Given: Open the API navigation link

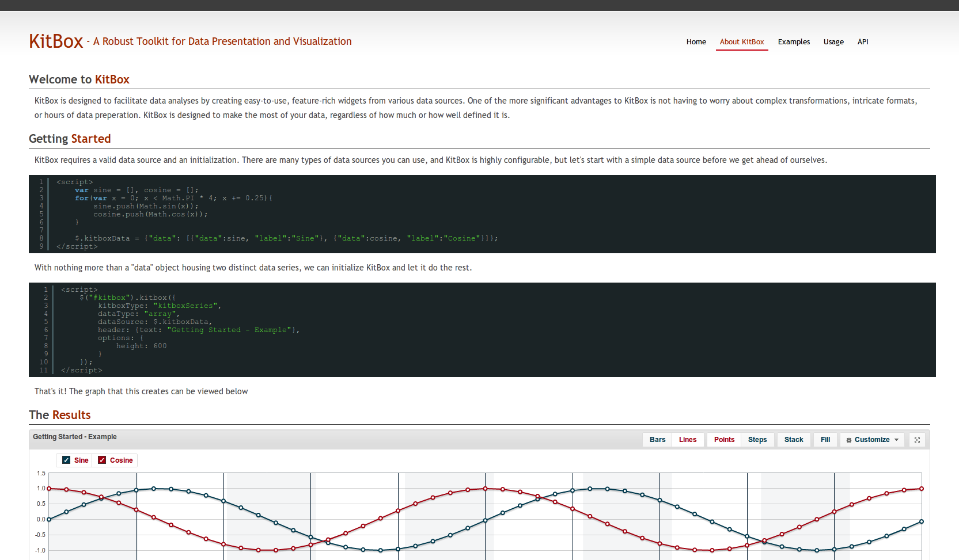Looking at the screenshot, I should pos(862,42).
